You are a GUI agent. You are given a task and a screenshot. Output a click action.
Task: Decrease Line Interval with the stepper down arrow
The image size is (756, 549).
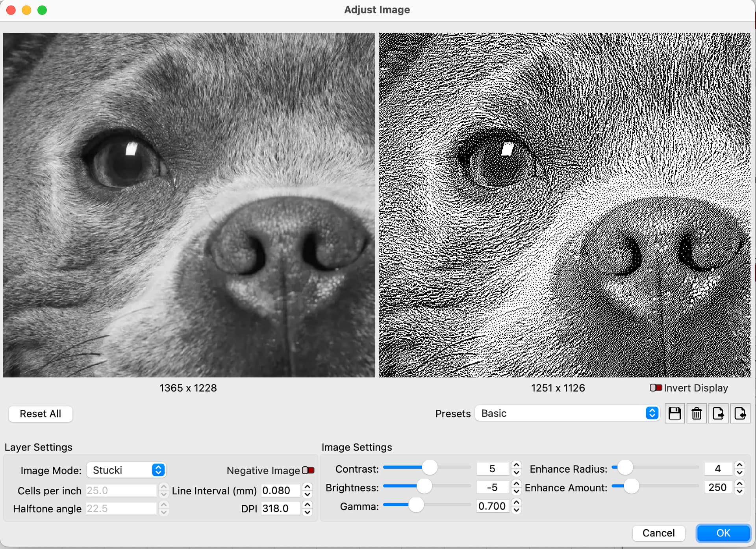click(308, 494)
